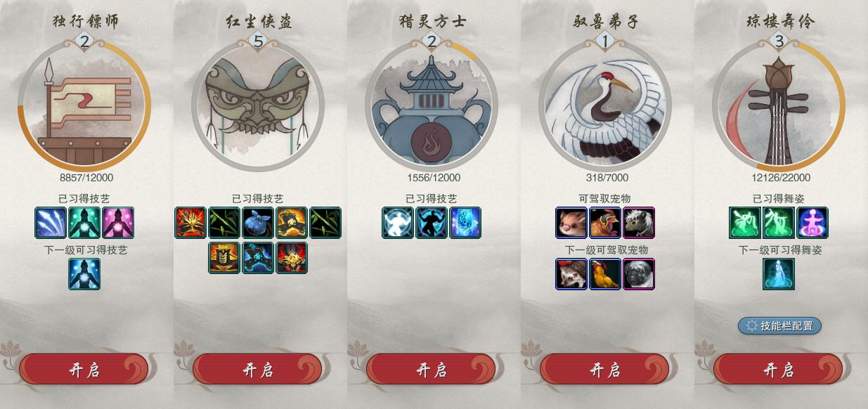Click the level 2 badge above 猎灵方士 portrait
This screenshot has height=409, width=868.
[432, 42]
